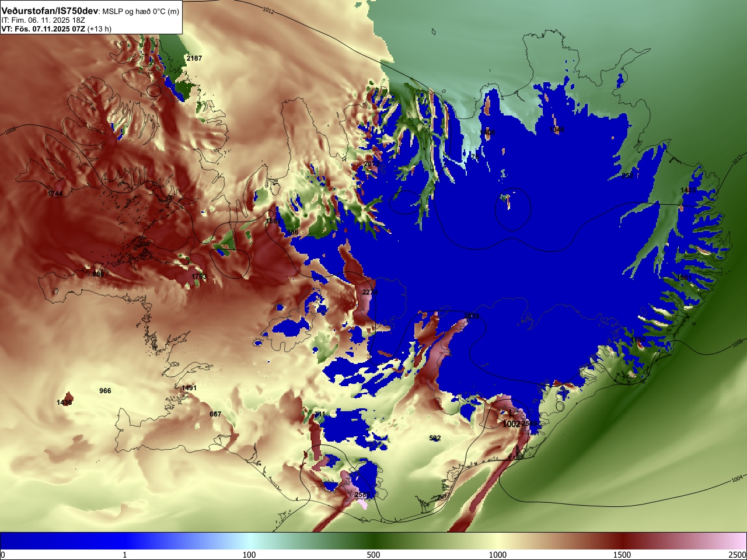
Task: Click the 1780 height value on the map
Action: click(x=638, y=339)
